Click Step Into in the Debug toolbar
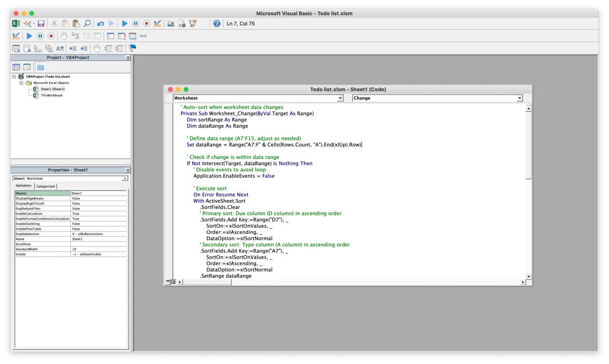 tap(76, 35)
